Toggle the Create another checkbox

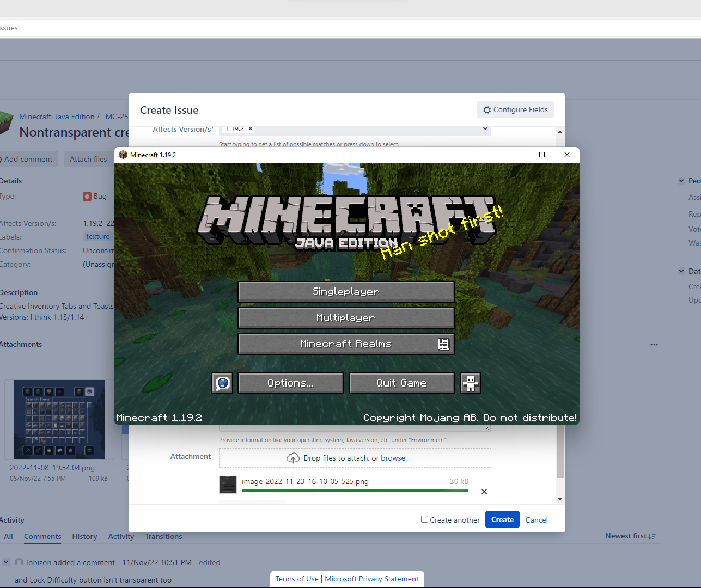[x=424, y=519]
